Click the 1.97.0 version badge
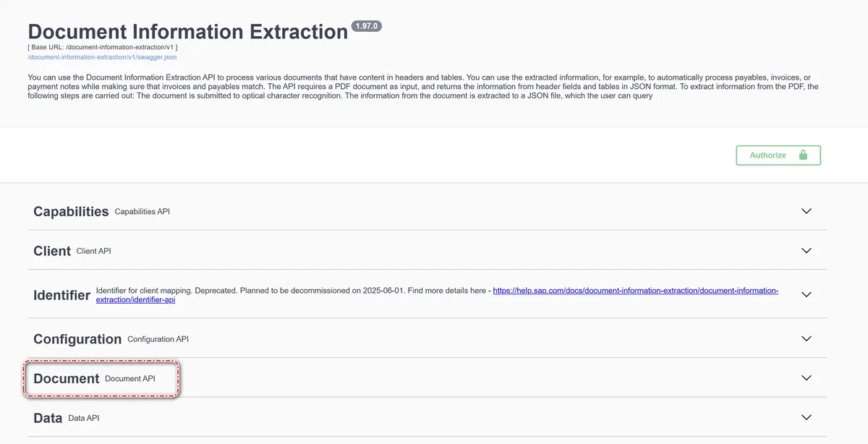Screen dimensions: 868x444 366,26
